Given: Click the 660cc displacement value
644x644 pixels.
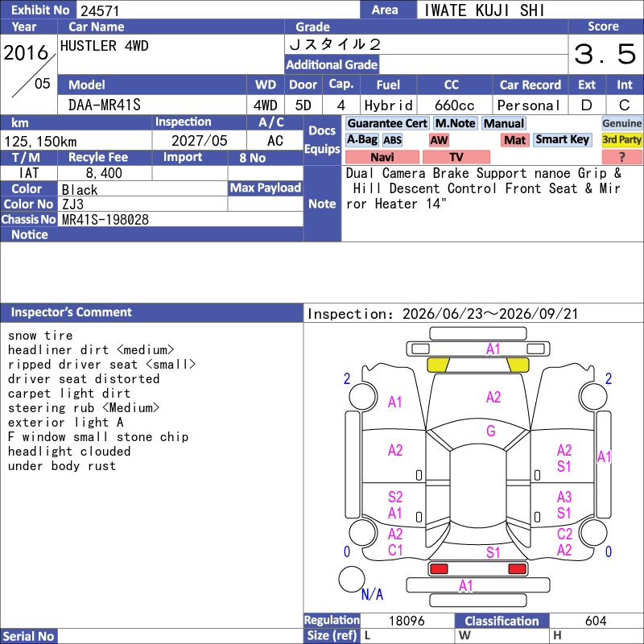Looking at the screenshot, I should tap(454, 105).
